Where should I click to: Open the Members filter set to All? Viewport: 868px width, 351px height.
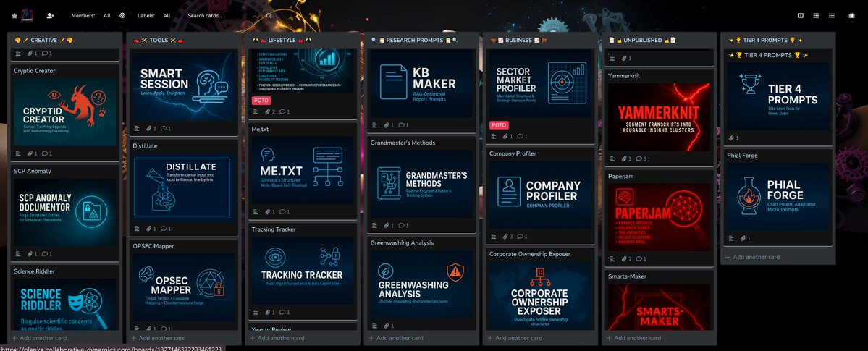click(x=107, y=16)
